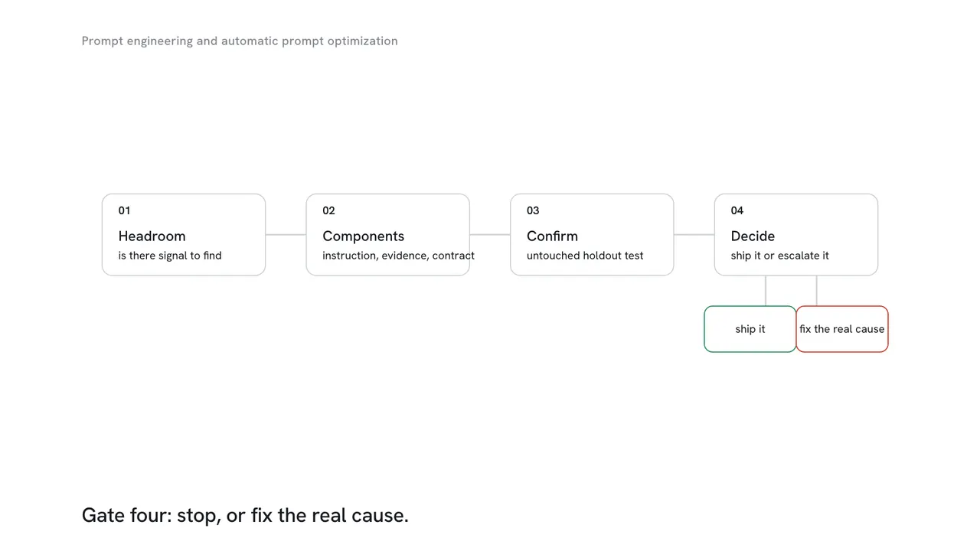Screen dimensions: 980x551
Task: Select the Components step box
Action: (x=387, y=234)
